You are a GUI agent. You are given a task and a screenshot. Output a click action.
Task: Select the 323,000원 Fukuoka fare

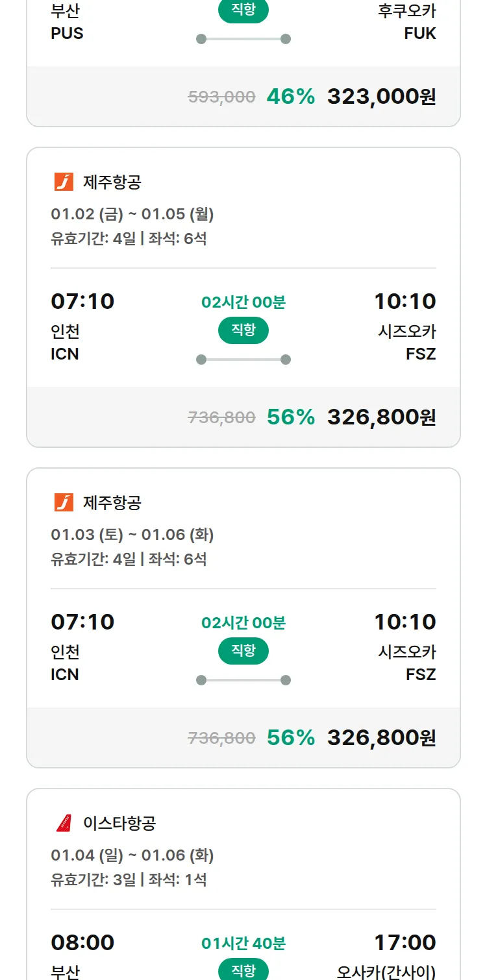pyautogui.click(x=381, y=97)
